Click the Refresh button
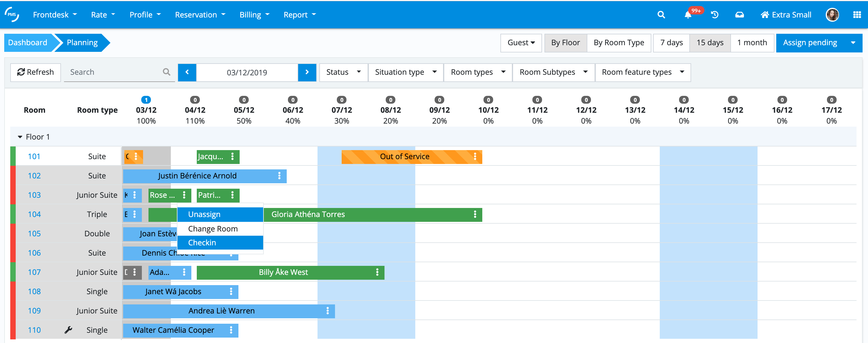This screenshot has width=868, height=343. pyautogui.click(x=35, y=72)
